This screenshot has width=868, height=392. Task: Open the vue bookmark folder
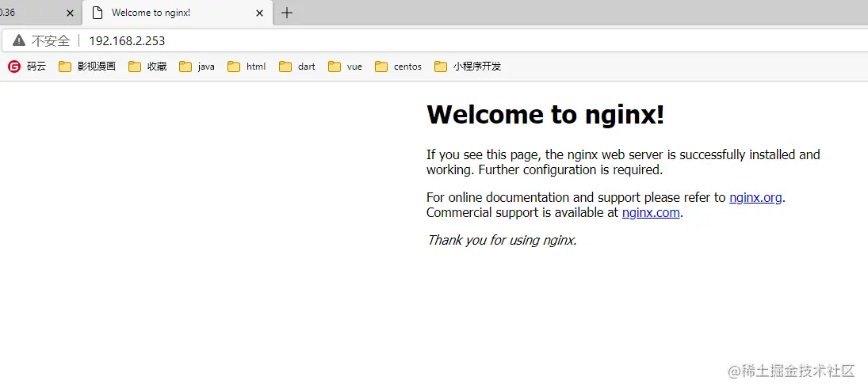click(x=345, y=67)
